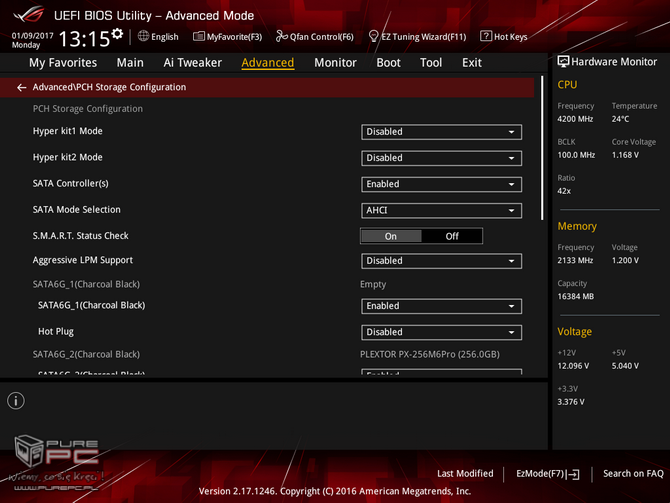This screenshot has height=503, width=670.
Task: Open the Hyper kit2 Mode dropdown
Action: 441,158
